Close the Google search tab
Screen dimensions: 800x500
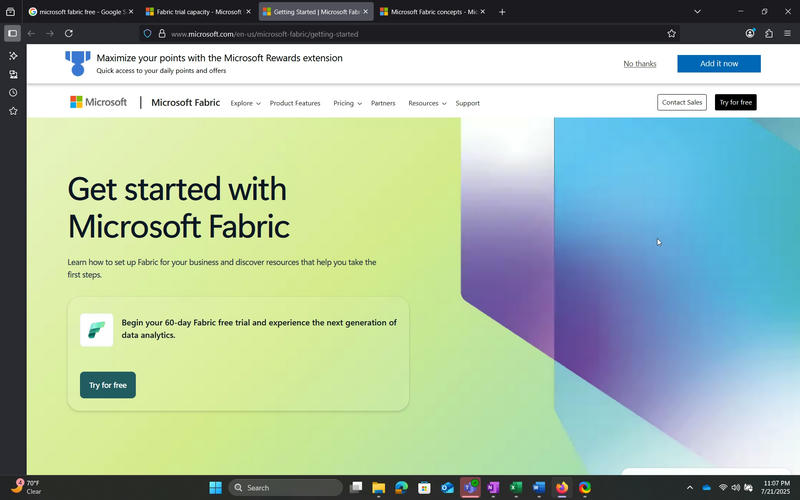tap(131, 11)
